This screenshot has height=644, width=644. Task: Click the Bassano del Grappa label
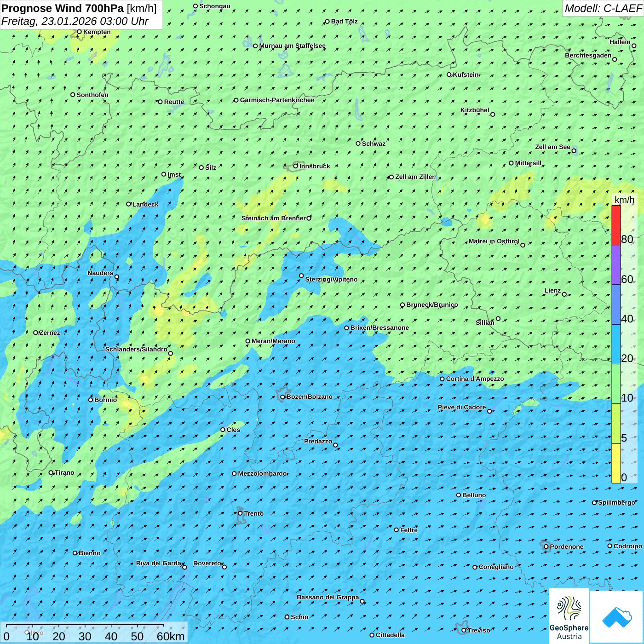(328, 597)
